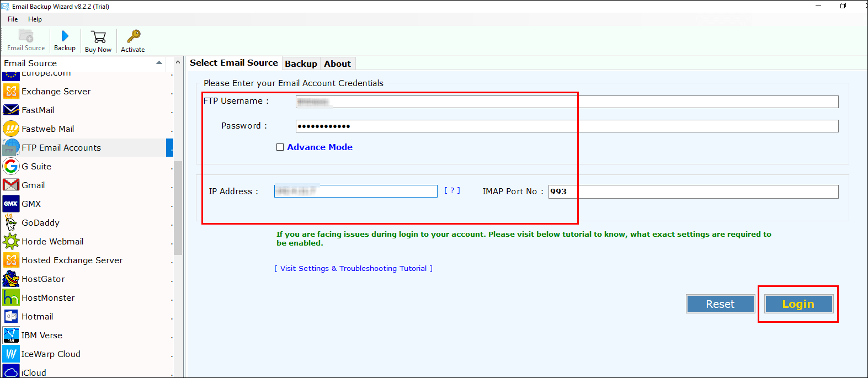
Task: Select G Suite label in list
Action: [36, 167]
